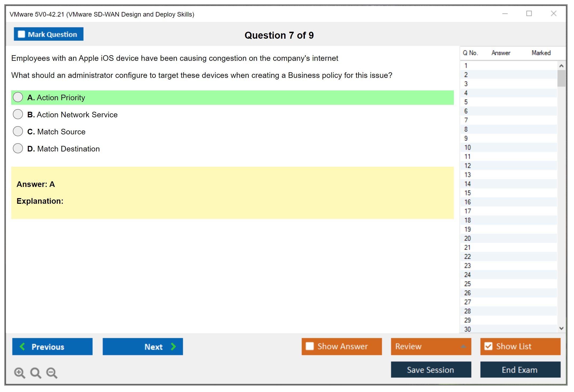The width and height of the screenshot is (574, 392).
Task: Close the exam window
Action: pos(553,14)
